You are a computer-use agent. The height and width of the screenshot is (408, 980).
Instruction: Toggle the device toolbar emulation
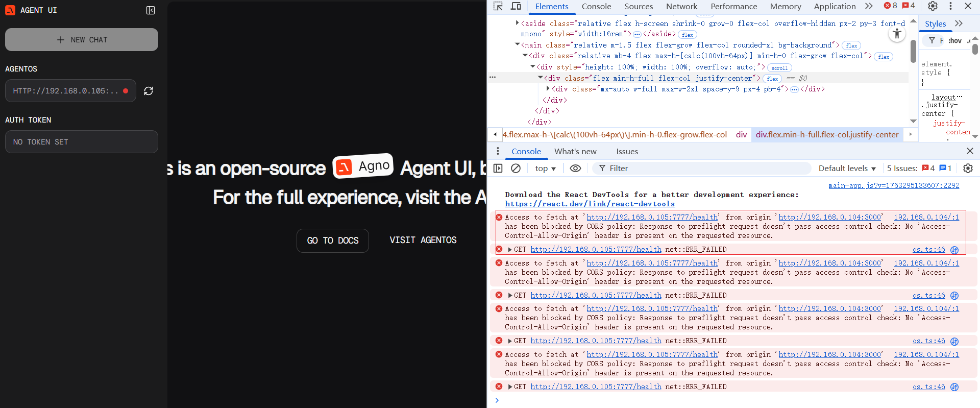516,6
